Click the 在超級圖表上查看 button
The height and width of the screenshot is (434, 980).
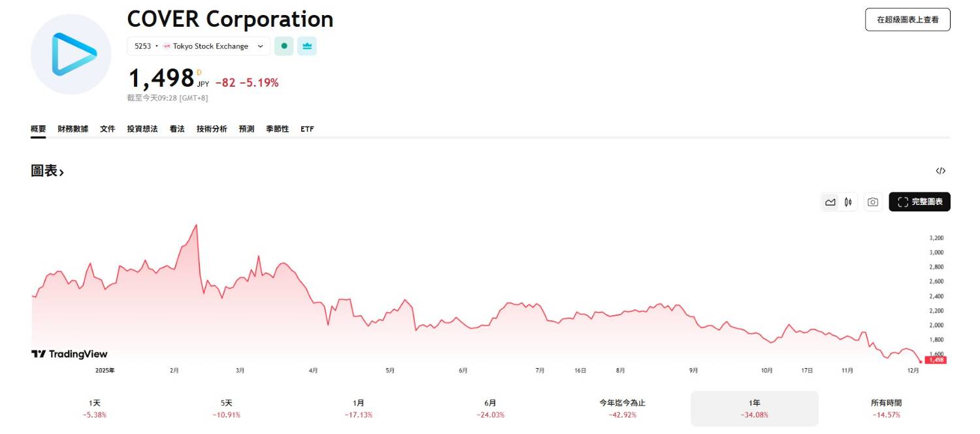(907, 20)
